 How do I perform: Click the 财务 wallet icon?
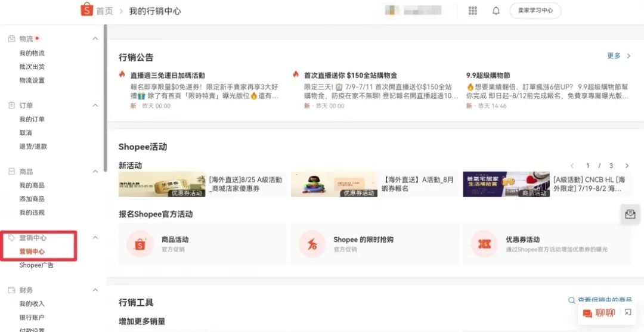[x=12, y=290]
